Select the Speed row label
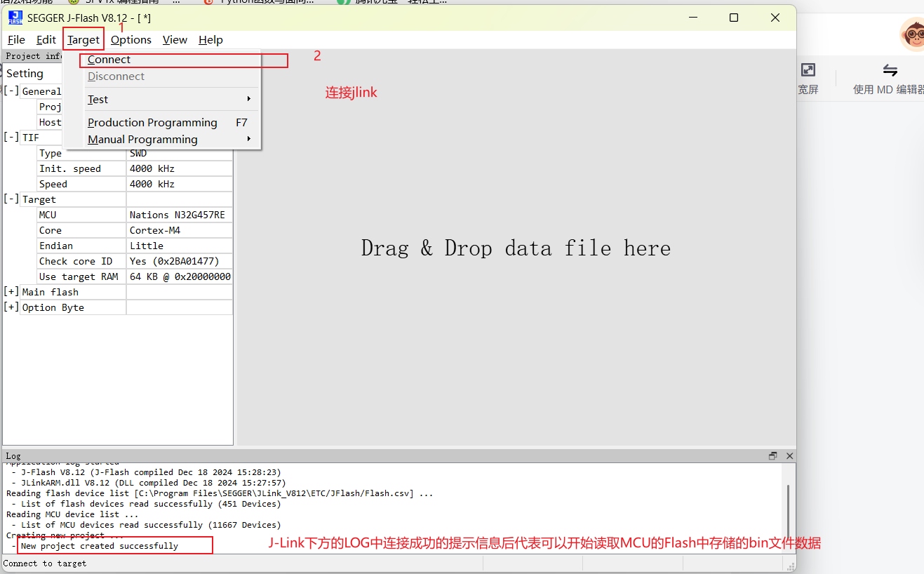924x574 pixels. 82,184
